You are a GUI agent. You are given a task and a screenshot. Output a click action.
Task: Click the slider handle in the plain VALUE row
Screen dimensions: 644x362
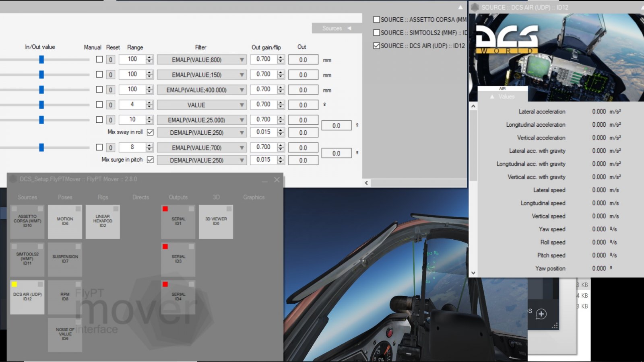(41, 105)
